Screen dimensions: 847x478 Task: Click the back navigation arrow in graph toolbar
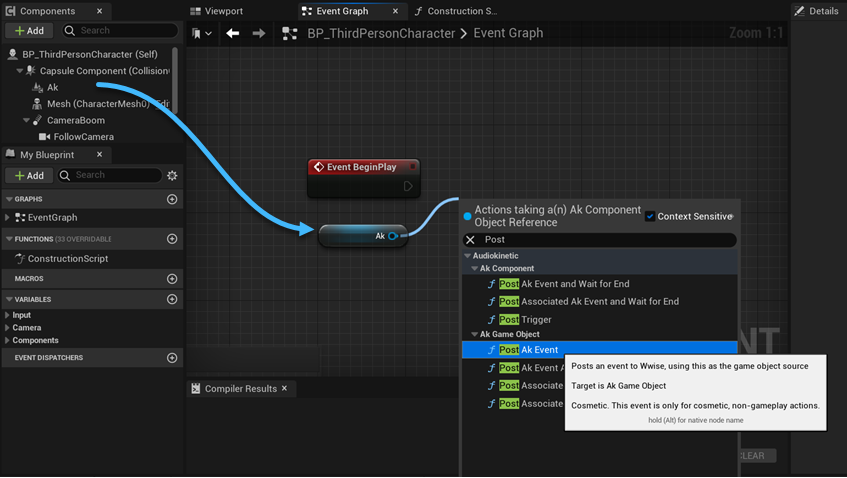point(232,33)
